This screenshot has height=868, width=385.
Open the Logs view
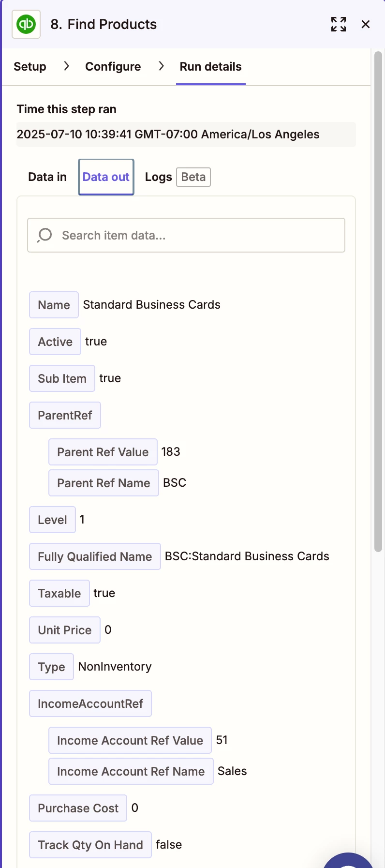point(158,177)
